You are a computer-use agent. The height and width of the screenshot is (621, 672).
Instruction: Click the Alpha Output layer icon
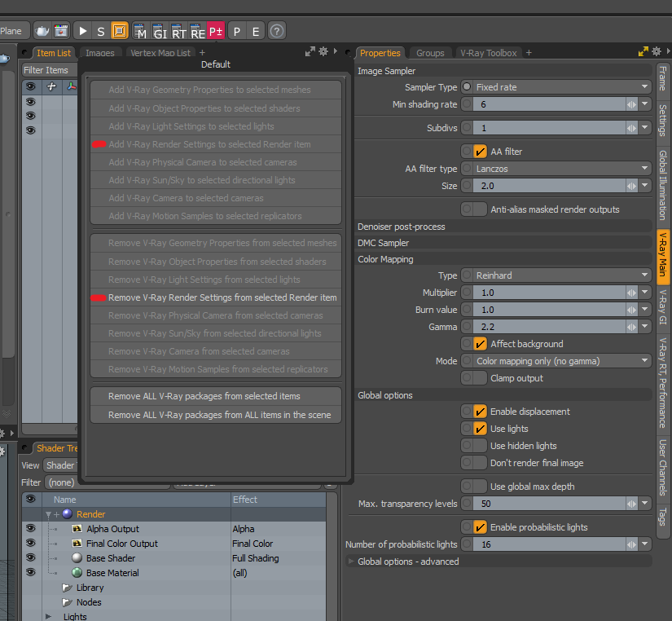click(x=77, y=528)
